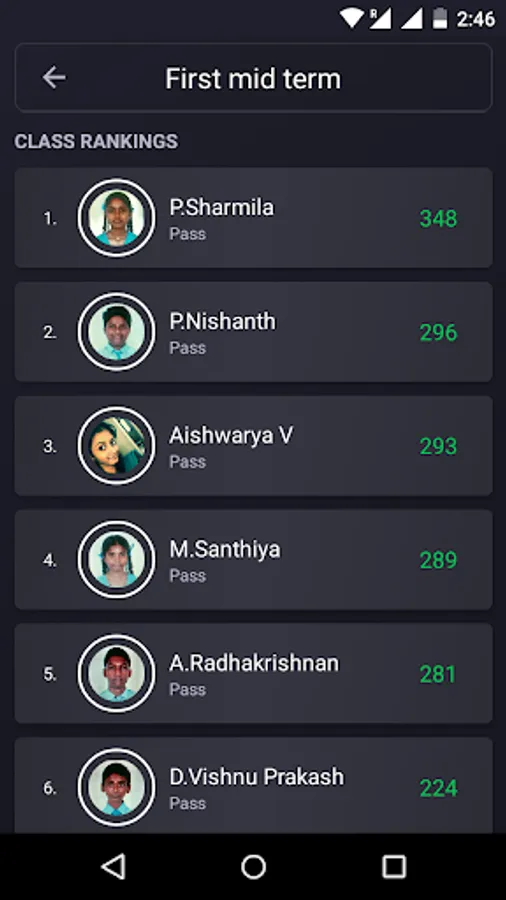
Task: Tap the battery status icon
Action: coord(440,18)
